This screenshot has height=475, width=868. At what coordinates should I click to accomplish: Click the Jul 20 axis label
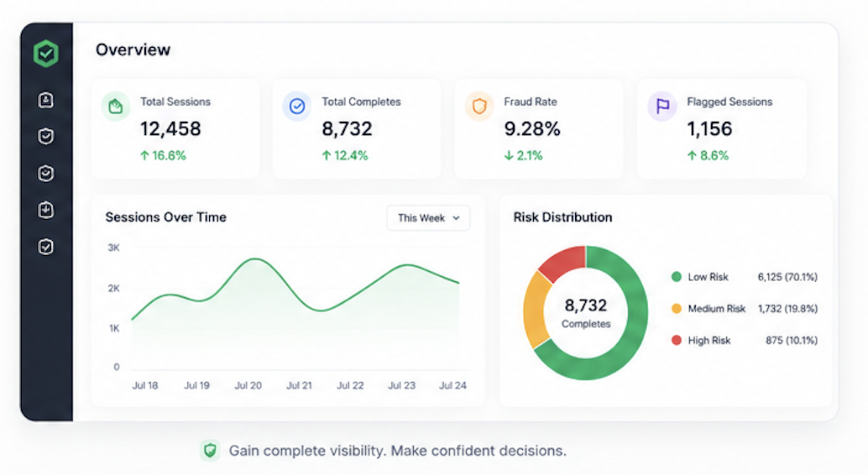click(x=248, y=385)
